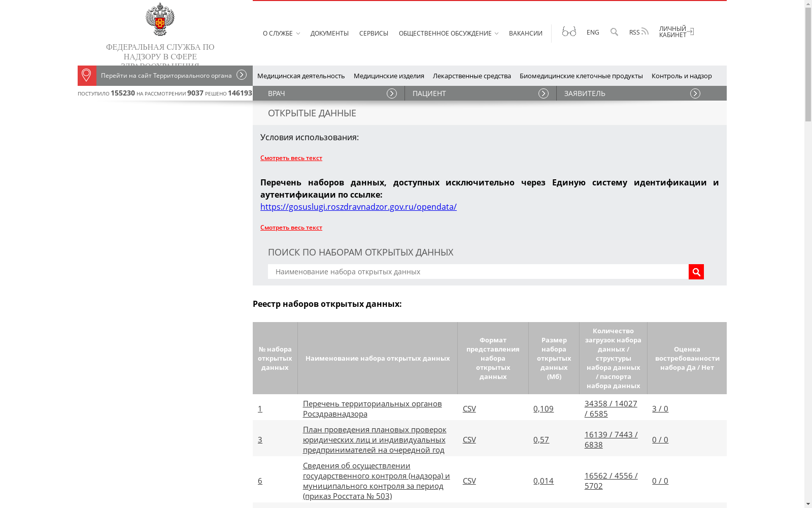Open the accessibility glasses icon
This screenshot has height=508, width=812.
569,31
